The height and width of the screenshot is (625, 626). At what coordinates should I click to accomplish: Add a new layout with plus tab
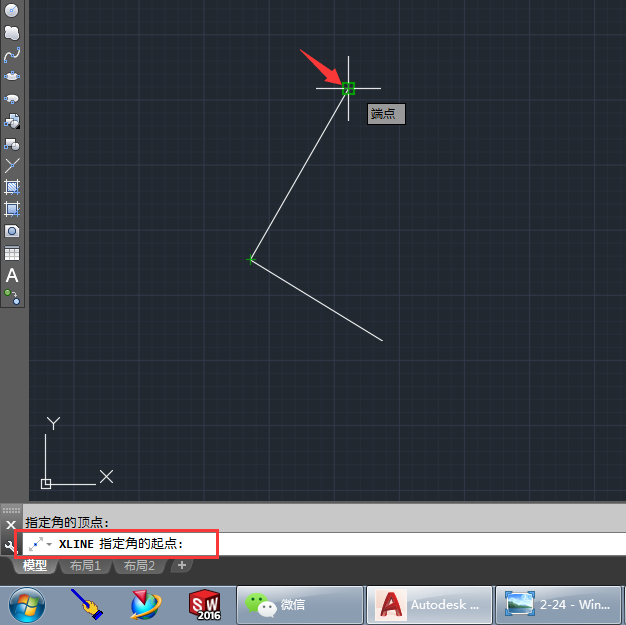tap(182, 565)
